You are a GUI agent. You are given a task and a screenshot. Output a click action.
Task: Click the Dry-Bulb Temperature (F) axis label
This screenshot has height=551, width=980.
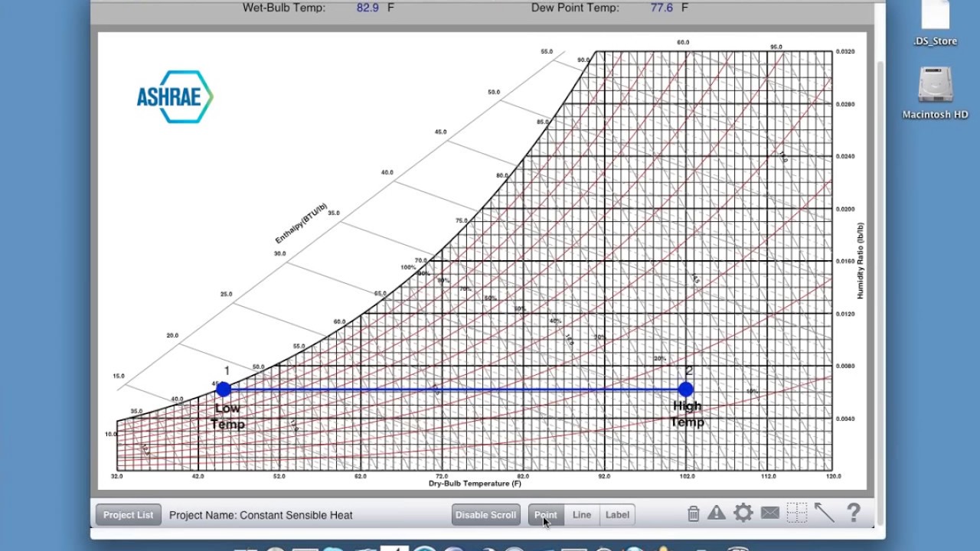[475, 484]
